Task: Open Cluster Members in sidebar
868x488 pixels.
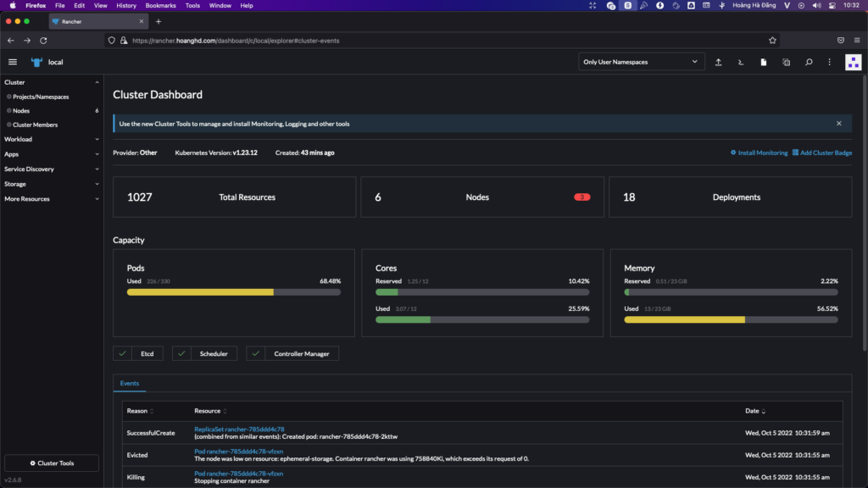Action: [x=35, y=125]
